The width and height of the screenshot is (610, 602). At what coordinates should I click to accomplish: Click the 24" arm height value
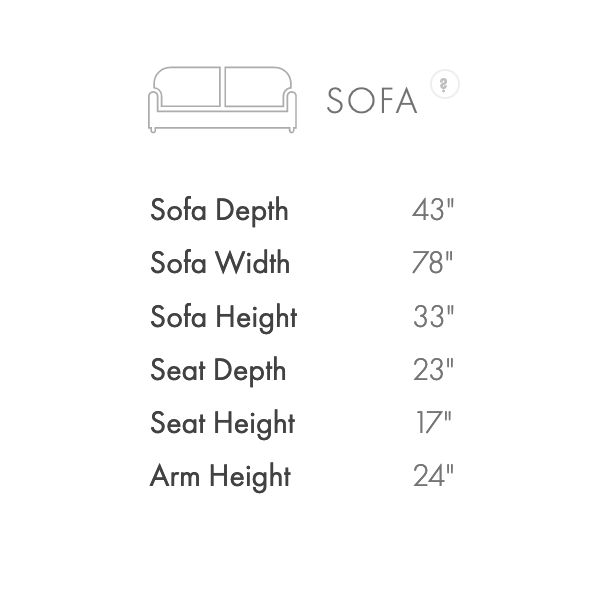433,476
